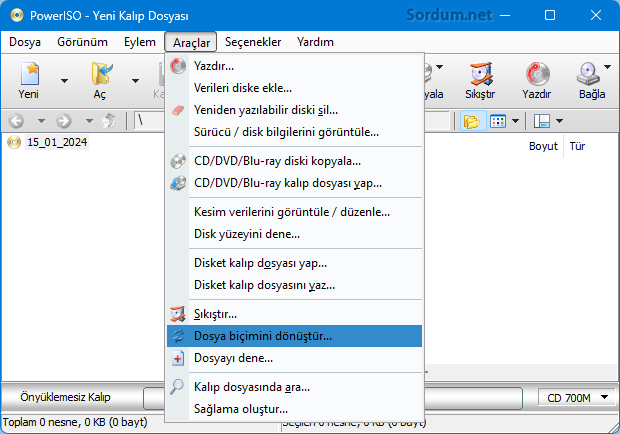Choose Sürücü / disk bilgilerini görüntüle...
This screenshot has height=434, width=620.
294,132
